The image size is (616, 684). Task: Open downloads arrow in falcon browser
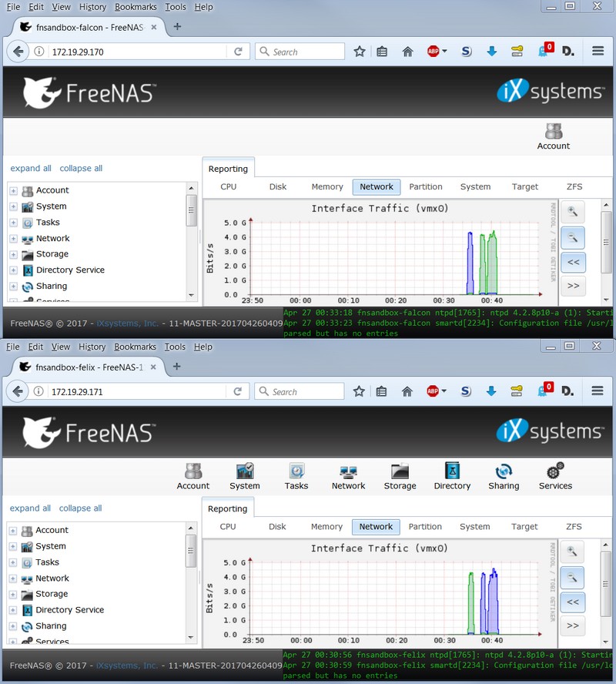point(492,52)
